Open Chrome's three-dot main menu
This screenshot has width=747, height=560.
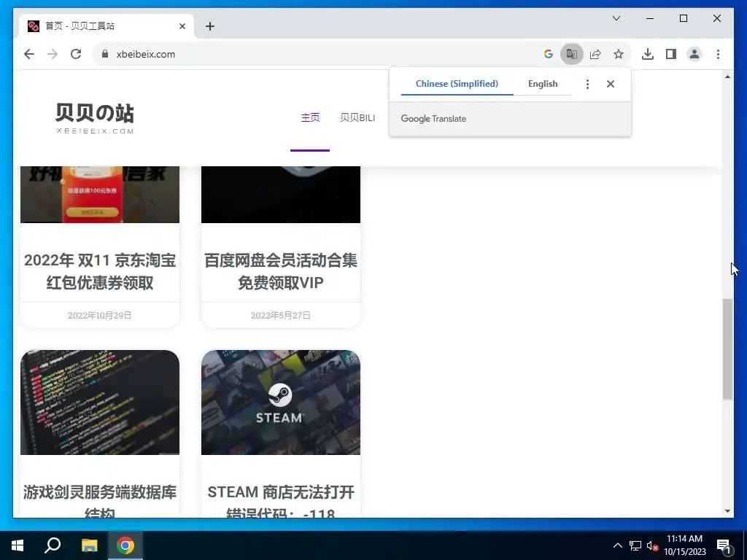(x=718, y=54)
